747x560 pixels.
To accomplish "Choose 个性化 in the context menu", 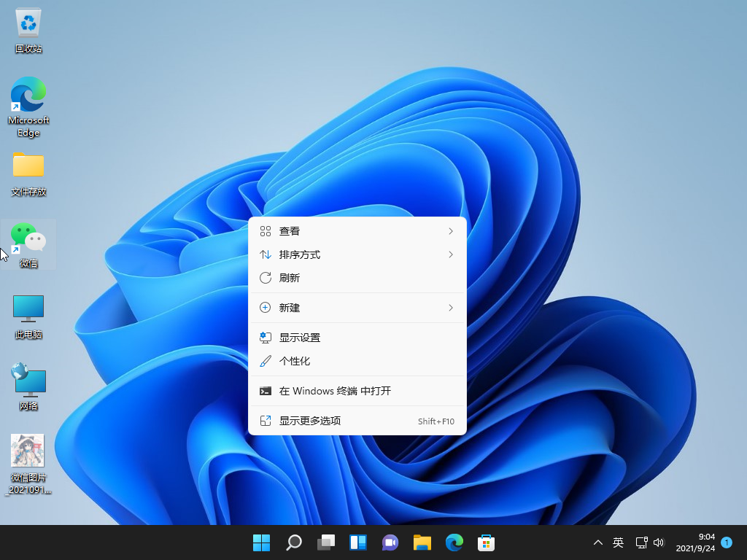I will coord(357,361).
